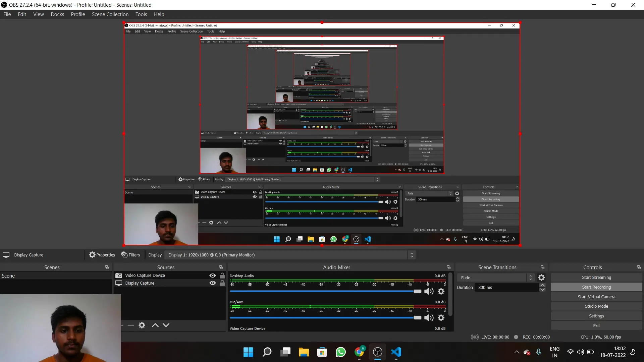Screen dimensions: 644x362
Task: Launch WhatsApp from the taskbar
Action: [x=341, y=352]
